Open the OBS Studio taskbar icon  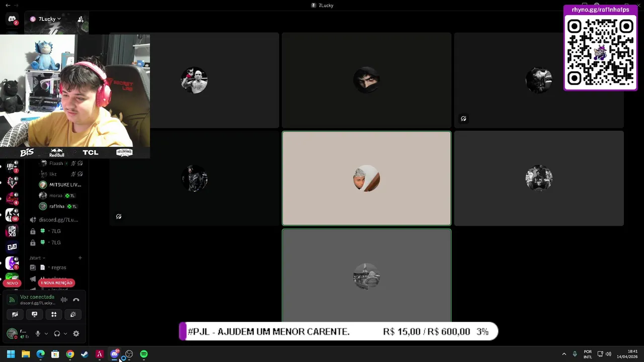(x=129, y=354)
